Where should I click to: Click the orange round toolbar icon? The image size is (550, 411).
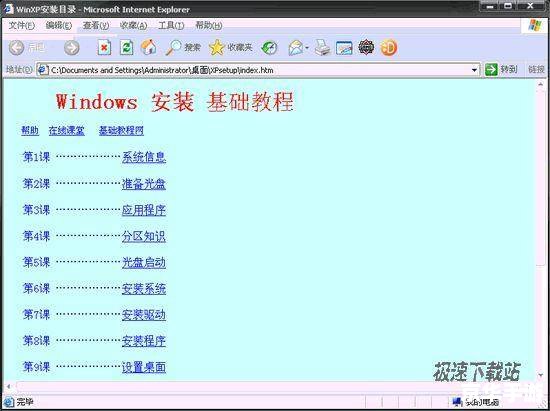point(388,48)
